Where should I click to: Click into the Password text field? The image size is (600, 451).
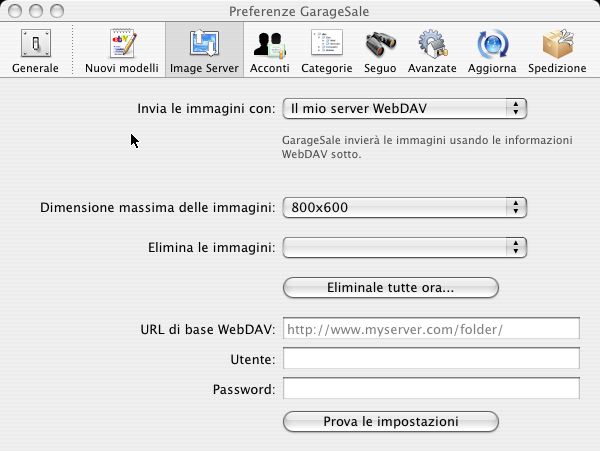431,388
